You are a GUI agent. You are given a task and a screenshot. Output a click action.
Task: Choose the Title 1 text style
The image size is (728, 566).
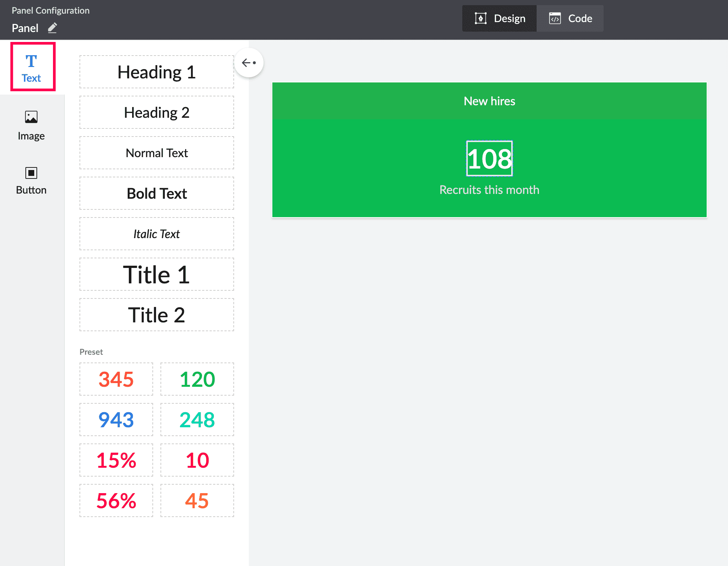click(x=156, y=275)
